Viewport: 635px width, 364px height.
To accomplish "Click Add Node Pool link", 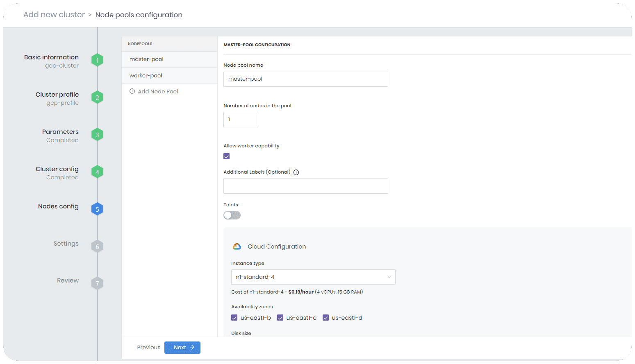I will [158, 92].
